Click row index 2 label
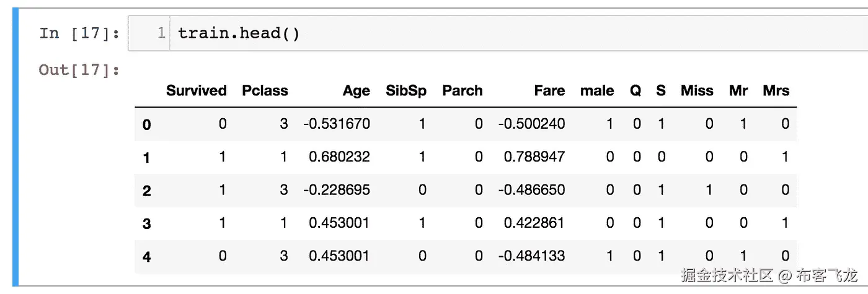This screenshot has height=294, width=868. point(146,191)
